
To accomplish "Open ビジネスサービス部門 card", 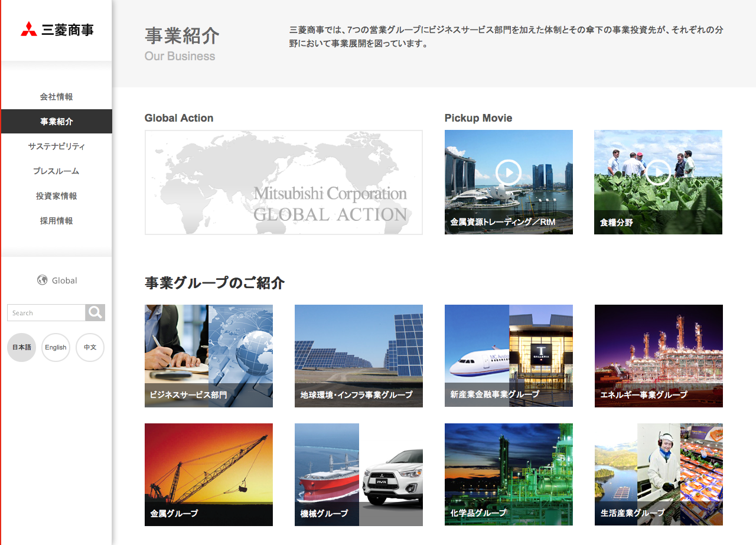I will pos(208,356).
